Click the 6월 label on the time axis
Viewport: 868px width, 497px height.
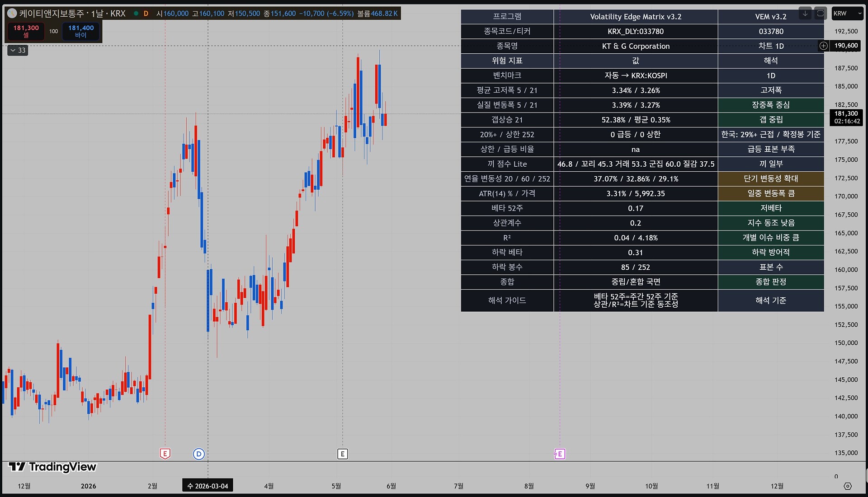pyautogui.click(x=391, y=486)
